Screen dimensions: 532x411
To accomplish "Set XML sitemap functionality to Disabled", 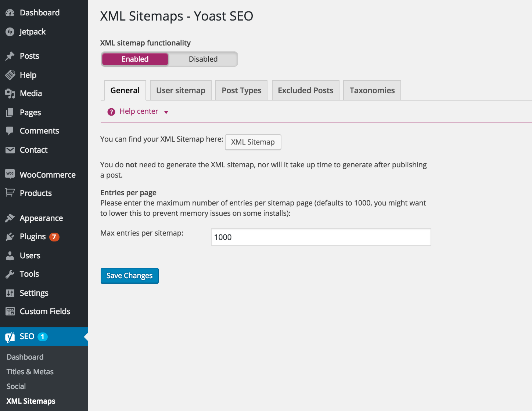I will [203, 59].
